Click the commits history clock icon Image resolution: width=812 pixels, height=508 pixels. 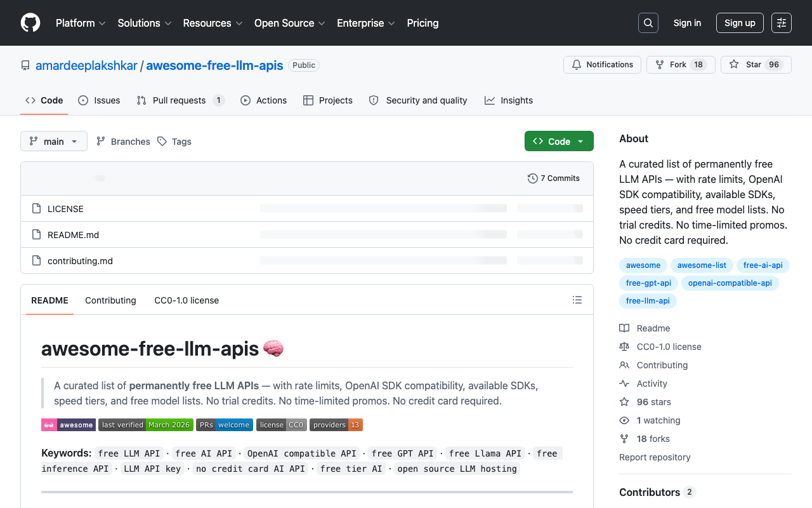tap(533, 178)
